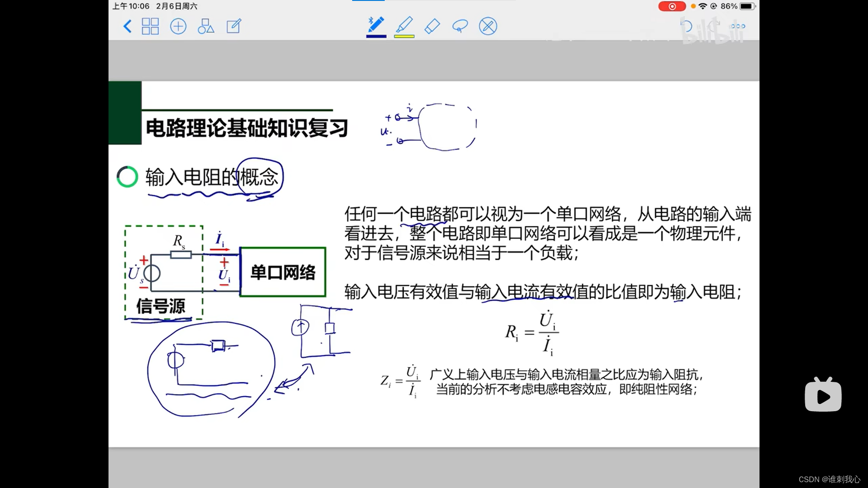The image size is (868, 488).
Task: Select the yellow highlighter tool
Action: [x=404, y=24]
